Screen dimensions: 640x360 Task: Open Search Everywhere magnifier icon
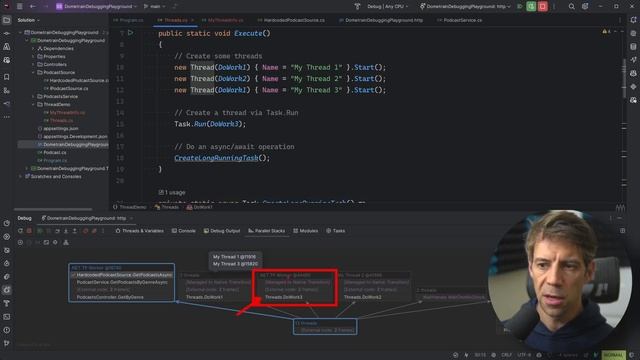coord(571,7)
